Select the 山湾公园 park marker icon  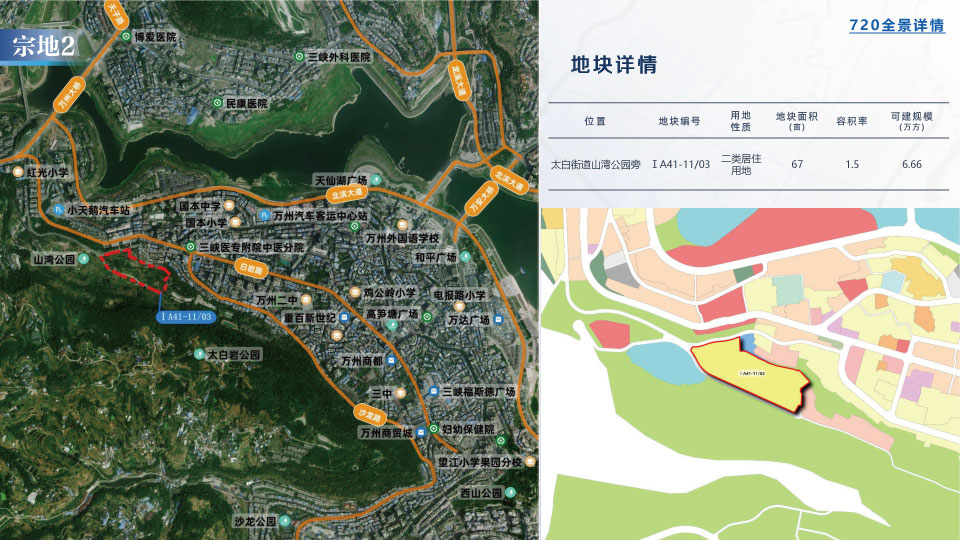point(84,259)
